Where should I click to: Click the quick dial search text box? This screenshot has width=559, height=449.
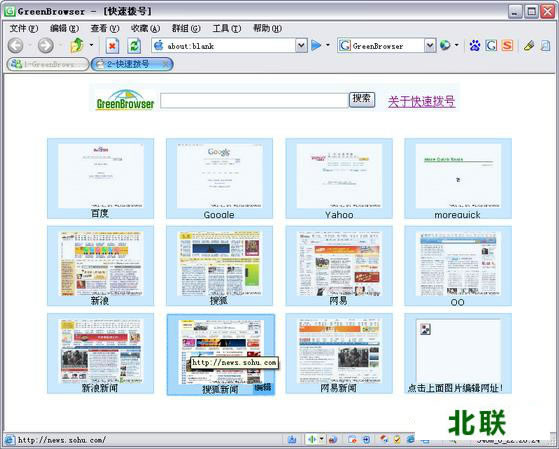[254, 100]
